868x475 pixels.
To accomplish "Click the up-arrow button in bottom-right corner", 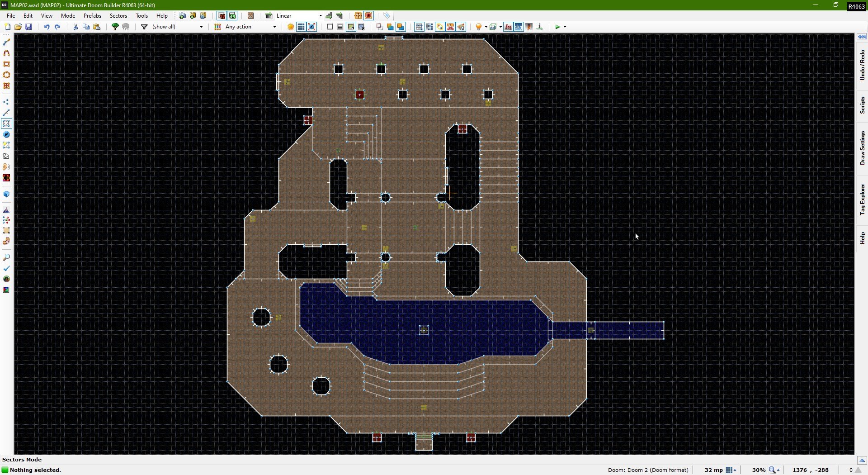I will point(862,460).
